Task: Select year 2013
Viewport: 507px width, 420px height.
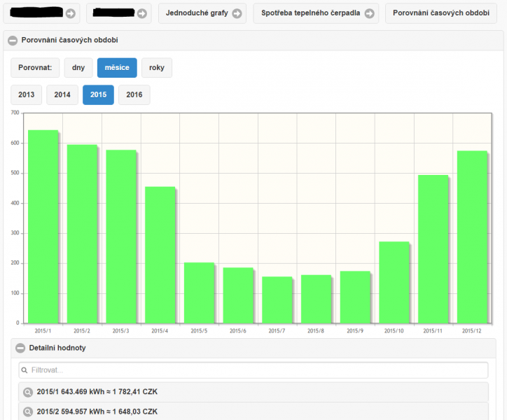Action: tap(26, 94)
